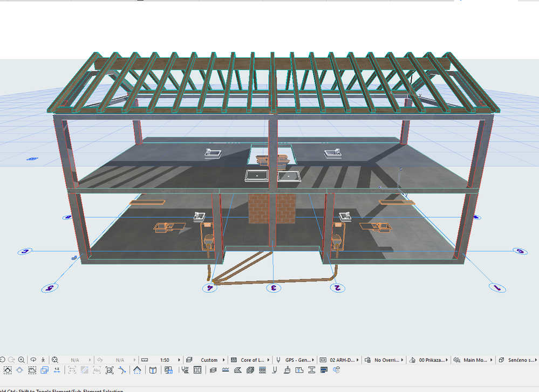Open the 1:50 scale dropdown
Image resolution: width=539 pixels, height=392 pixels.
pyautogui.click(x=165, y=360)
